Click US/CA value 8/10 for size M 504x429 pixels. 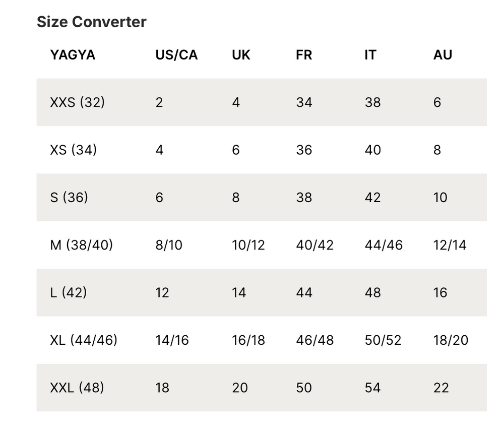point(169,245)
